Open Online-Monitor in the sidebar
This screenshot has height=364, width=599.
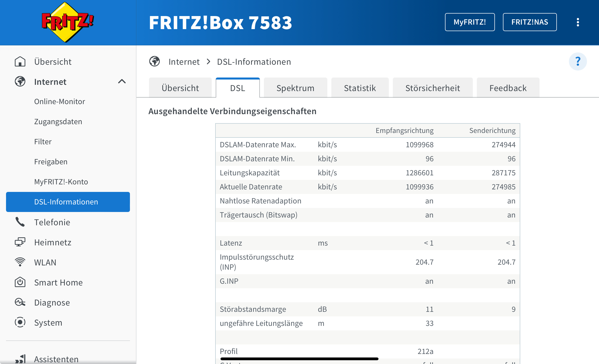click(60, 102)
